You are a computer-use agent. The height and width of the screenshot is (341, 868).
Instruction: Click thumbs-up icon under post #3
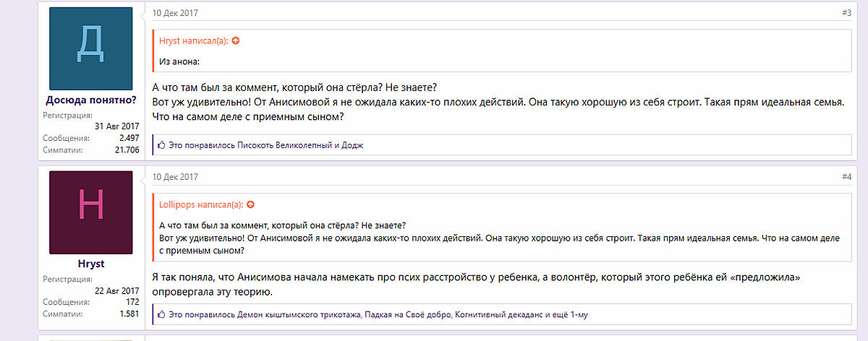tap(161, 145)
